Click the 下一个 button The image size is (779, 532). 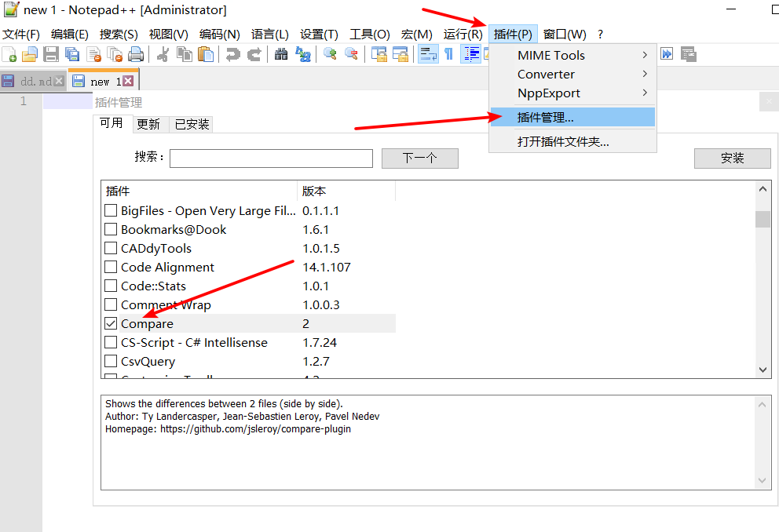420,159
